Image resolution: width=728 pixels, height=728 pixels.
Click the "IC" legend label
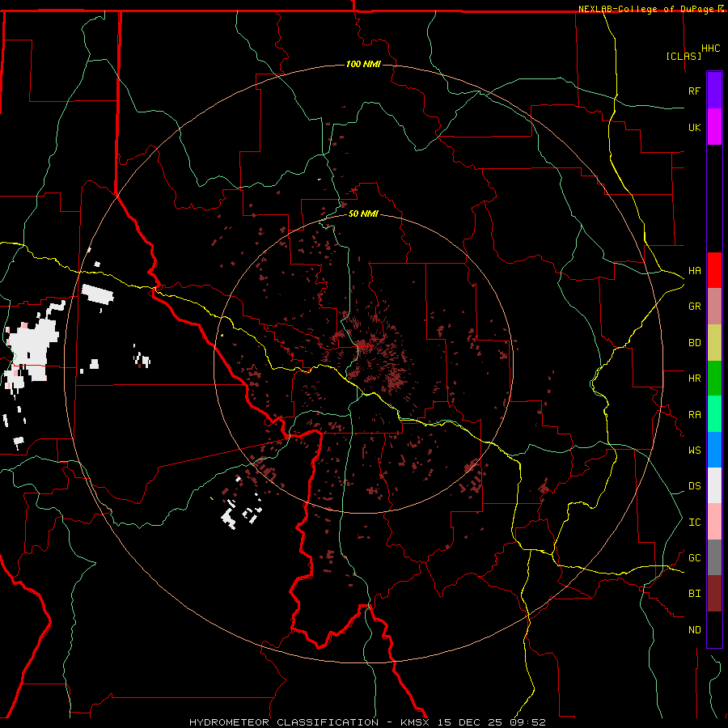coord(694,523)
